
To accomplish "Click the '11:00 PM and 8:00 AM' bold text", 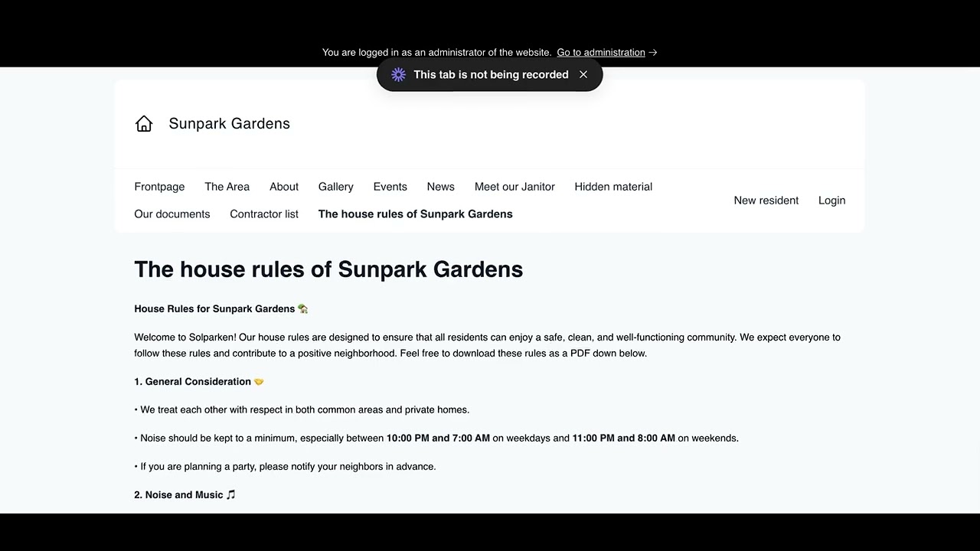I will tap(623, 439).
